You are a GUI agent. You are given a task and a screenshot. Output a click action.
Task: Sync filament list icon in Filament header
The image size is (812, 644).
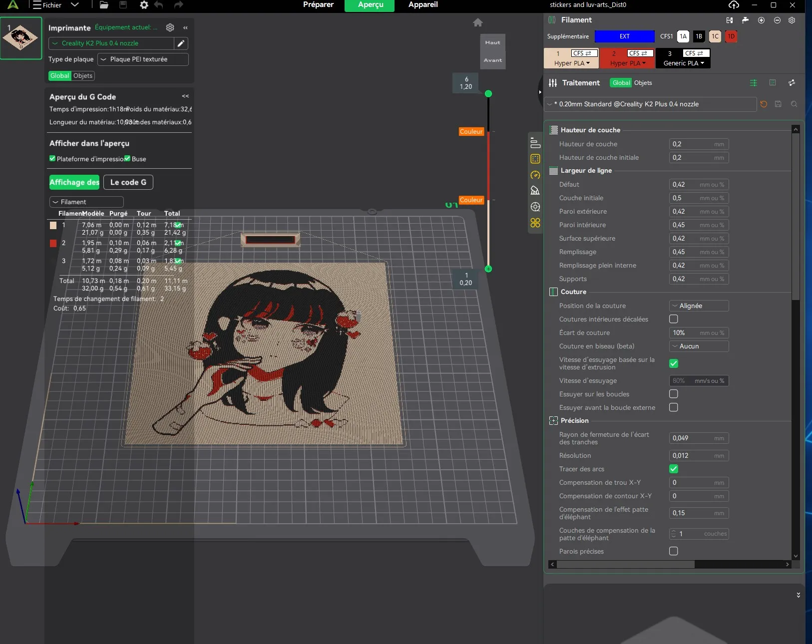point(730,20)
